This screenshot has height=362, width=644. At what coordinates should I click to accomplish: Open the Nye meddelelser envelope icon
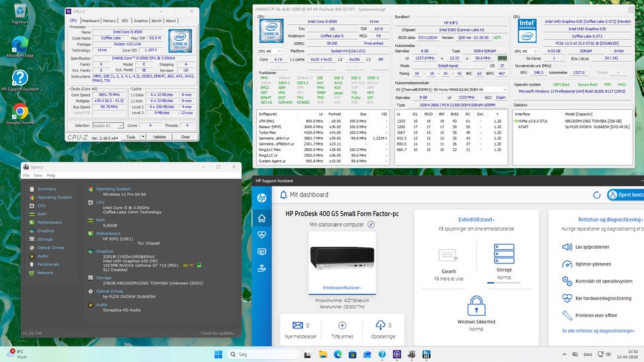coord(297,325)
